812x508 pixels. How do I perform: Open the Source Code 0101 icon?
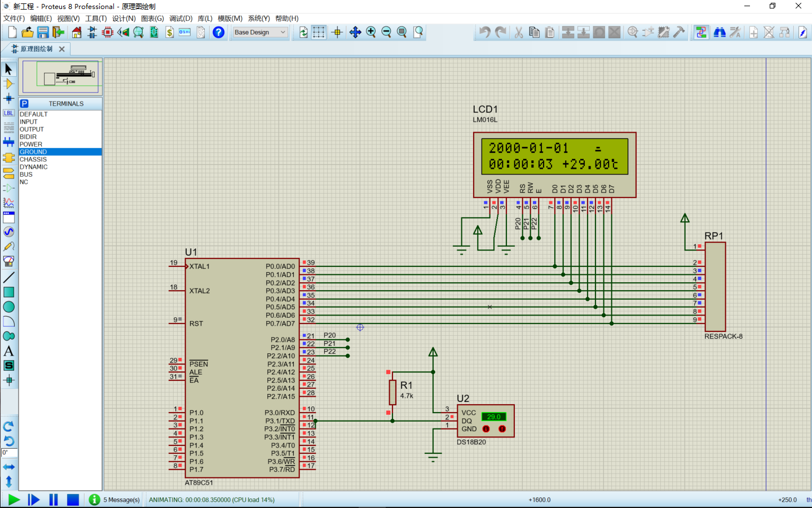[185, 32]
